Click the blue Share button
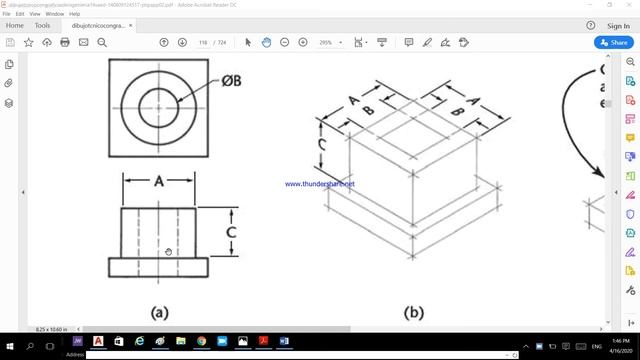The image size is (640, 360). tap(614, 42)
